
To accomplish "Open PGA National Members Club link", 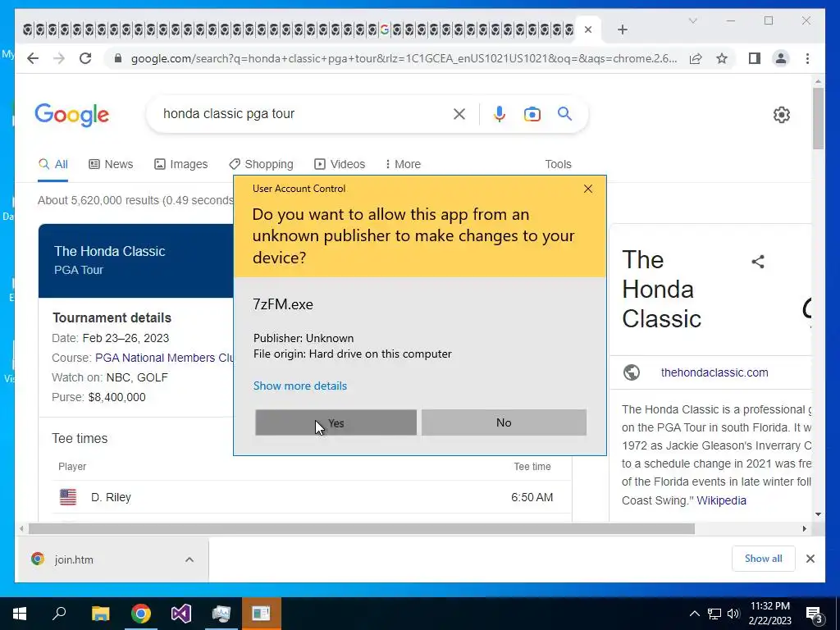I will 164,358.
